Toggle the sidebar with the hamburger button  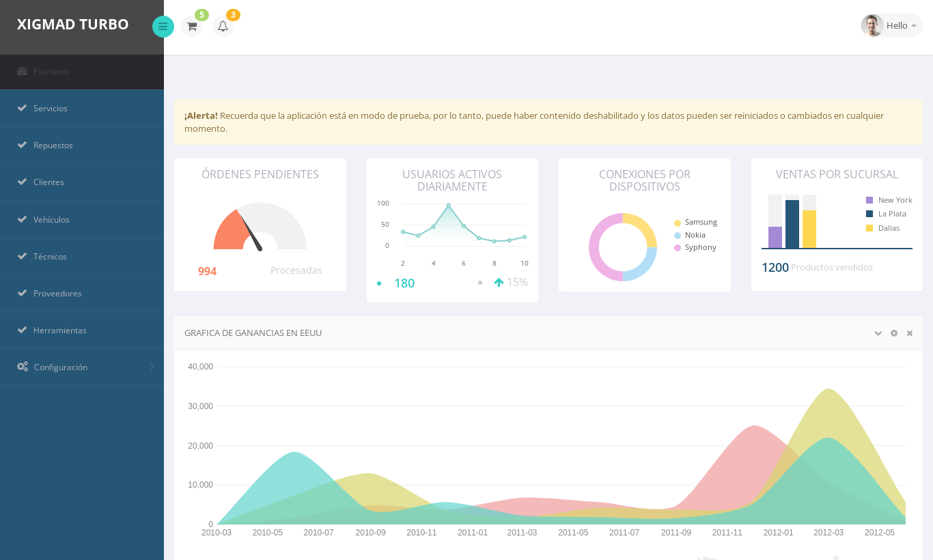click(163, 27)
